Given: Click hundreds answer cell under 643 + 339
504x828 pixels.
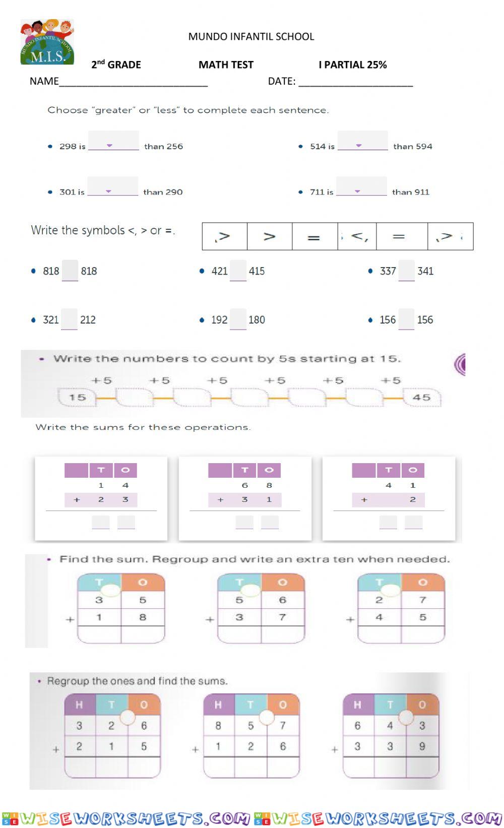Looking at the screenshot, I should (x=358, y=767).
